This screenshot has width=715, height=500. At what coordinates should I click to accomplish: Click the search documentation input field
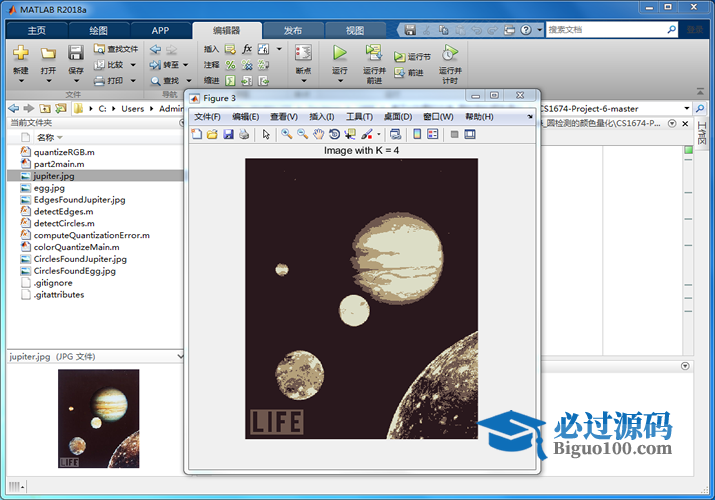(606, 30)
